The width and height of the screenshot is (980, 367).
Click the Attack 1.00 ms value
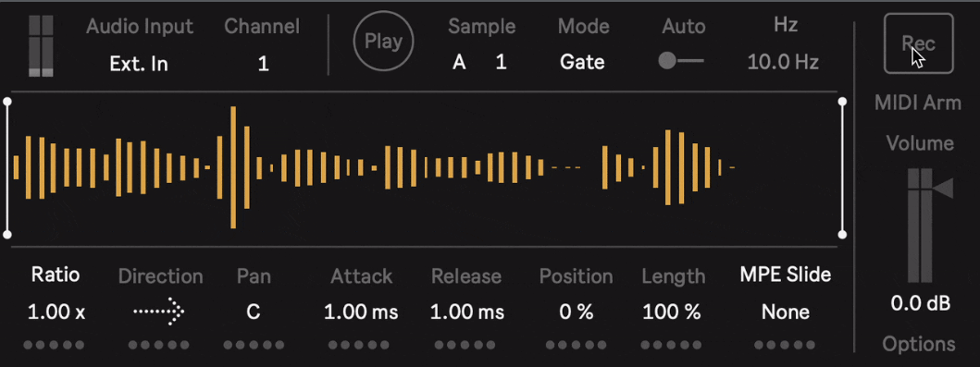click(x=361, y=312)
